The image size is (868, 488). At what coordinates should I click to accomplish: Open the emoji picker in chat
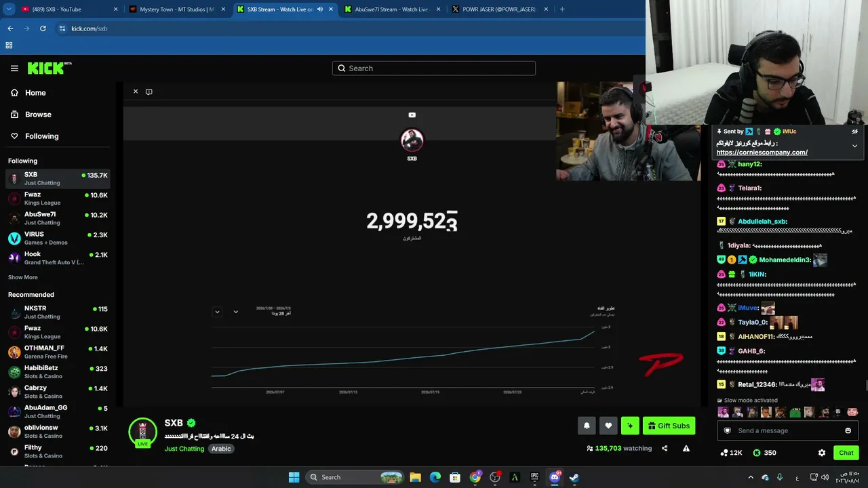click(x=848, y=430)
